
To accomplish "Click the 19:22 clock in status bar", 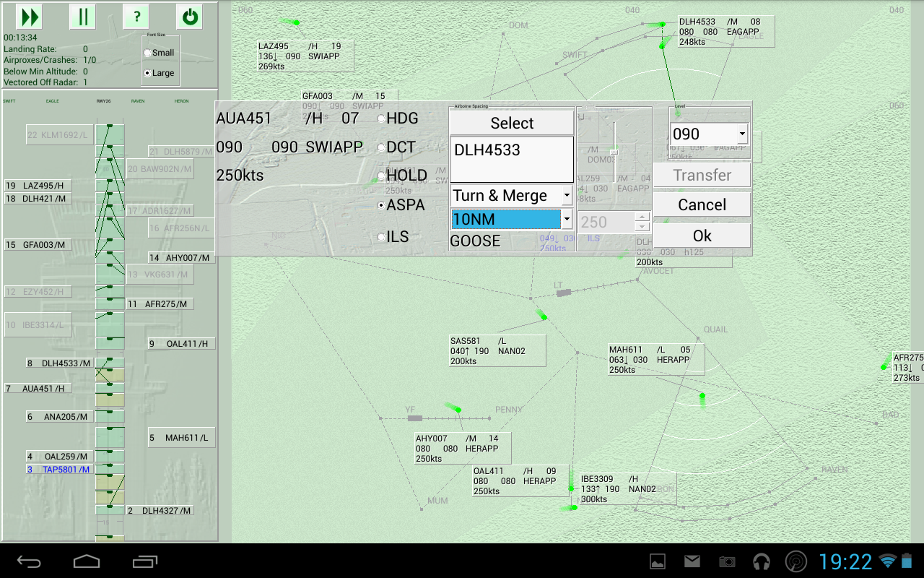I will coord(845,561).
